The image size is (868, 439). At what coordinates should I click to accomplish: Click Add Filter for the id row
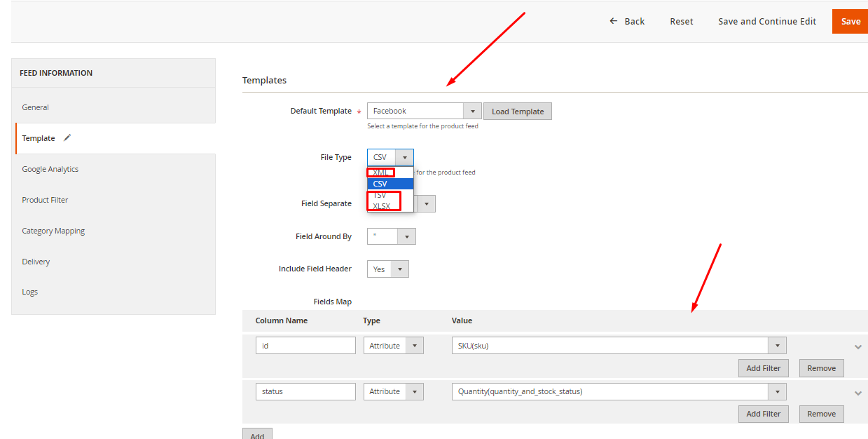pyautogui.click(x=763, y=368)
